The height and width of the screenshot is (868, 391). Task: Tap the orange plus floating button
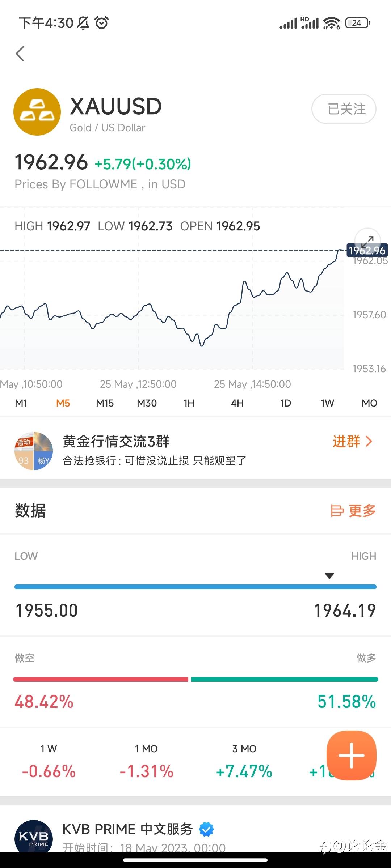coord(351,755)
